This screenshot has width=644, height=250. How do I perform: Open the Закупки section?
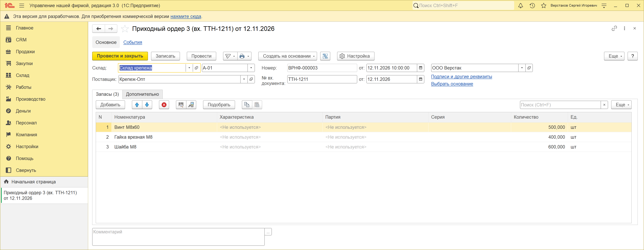click(24, 64)
